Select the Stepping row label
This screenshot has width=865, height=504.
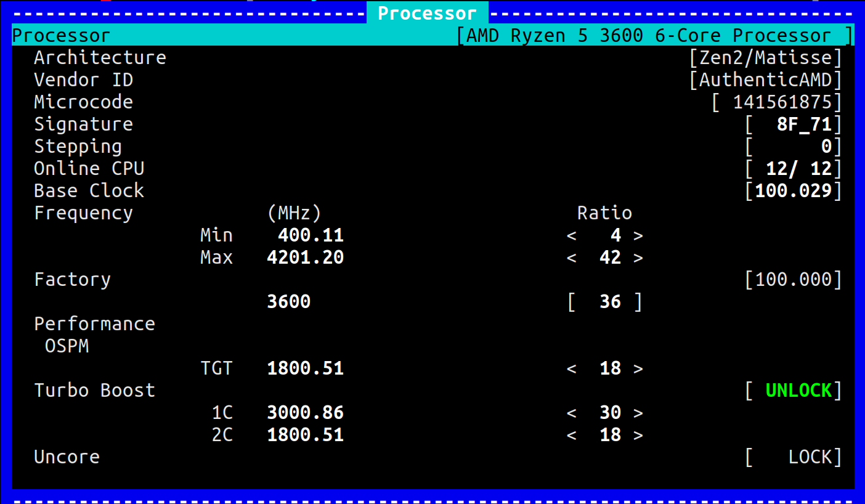pos(78,147)
